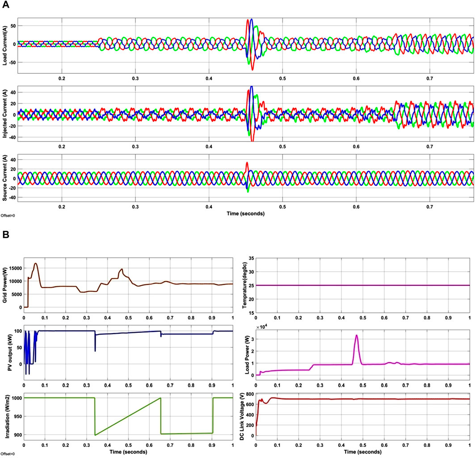This screenshot has height=458, width=476.
Task: Click the "800" tick on DC Link Voltage axis
Action: coord(250,394)
